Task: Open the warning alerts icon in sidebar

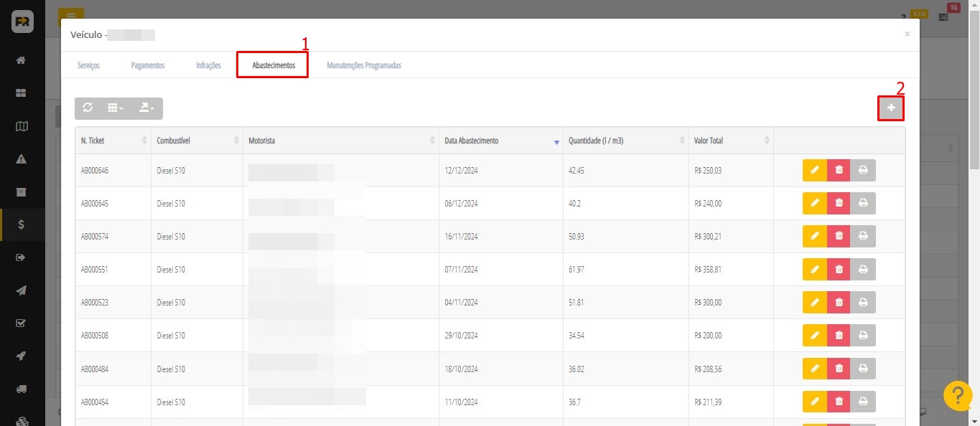Action: point(22,159)
